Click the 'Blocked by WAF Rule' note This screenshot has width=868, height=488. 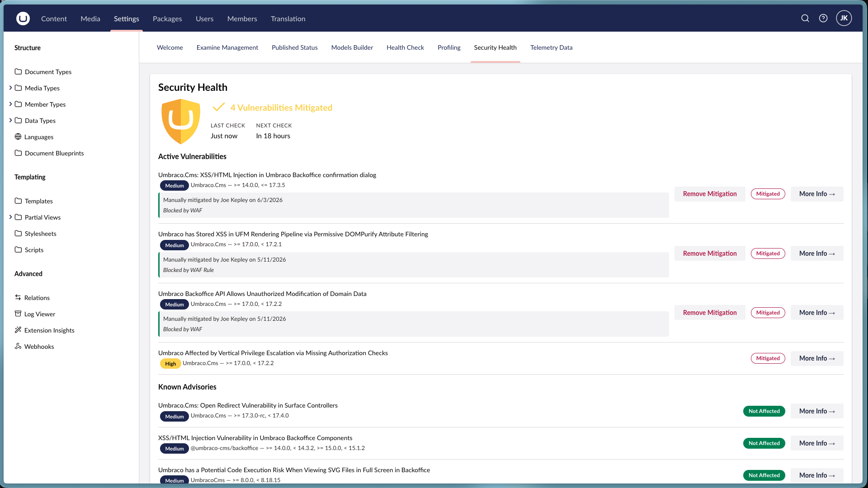tap(189, 270)
